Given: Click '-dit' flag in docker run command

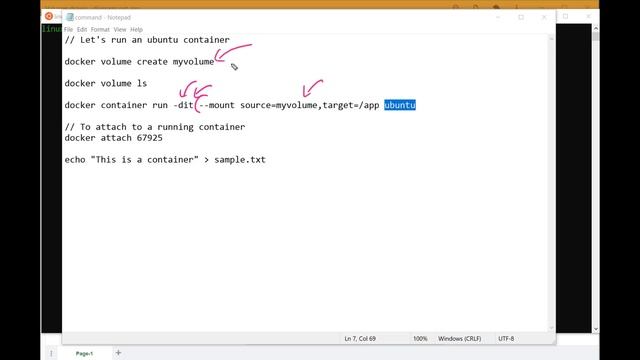Looking at the screenshot, I should coord(183,105).
